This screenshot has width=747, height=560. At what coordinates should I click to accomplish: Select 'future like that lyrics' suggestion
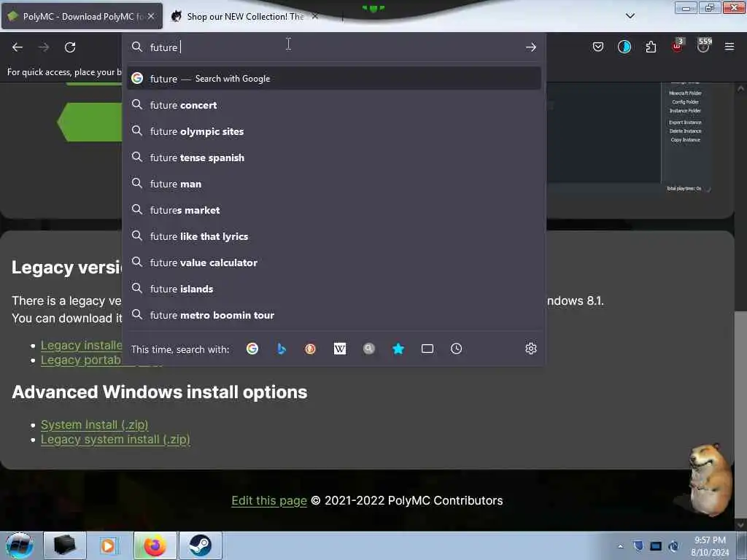point(333,236)
